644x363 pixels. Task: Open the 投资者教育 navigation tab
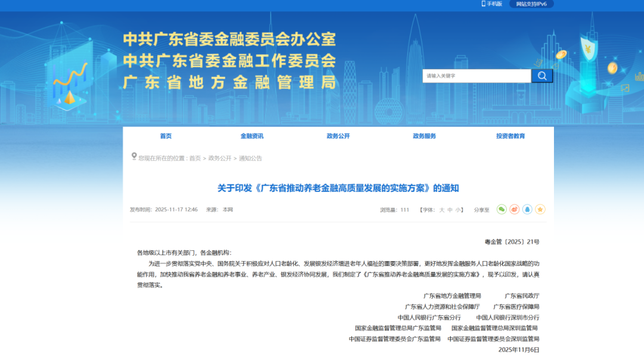510,136
